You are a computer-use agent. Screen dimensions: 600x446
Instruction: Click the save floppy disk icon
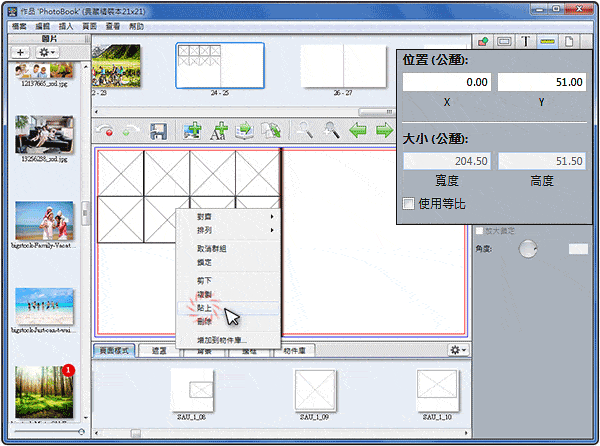click(x=157, y=130)
